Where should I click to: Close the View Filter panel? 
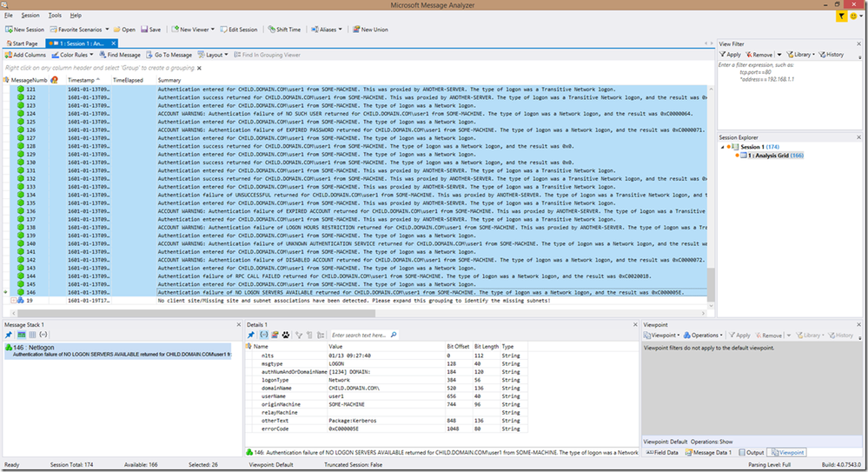[858, 43]
